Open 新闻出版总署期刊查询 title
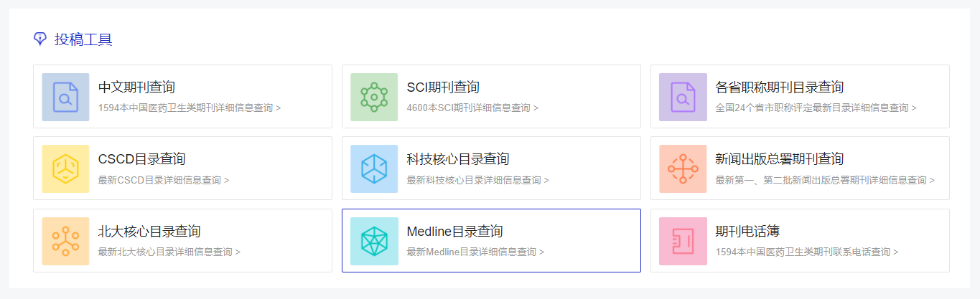The width and height of the screenshot is (980, 299). [x=780, y=159]
